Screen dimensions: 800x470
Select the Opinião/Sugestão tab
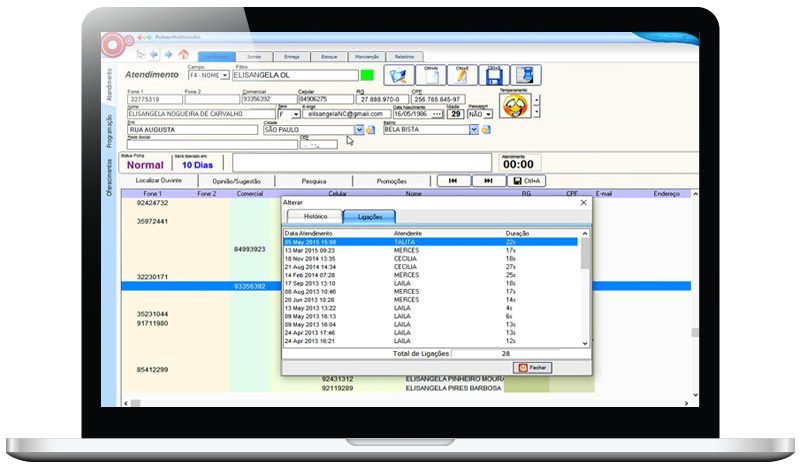click(x=237, y=181)
